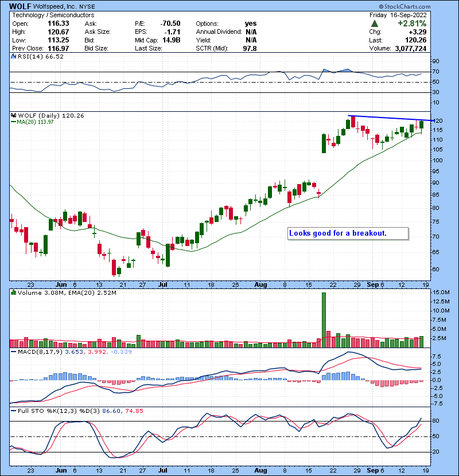Image resolution: width=459 pixels, height=476 pixels.
Task: Click the RSI(14) 66.52 panel label
Action: pos(41,56)
